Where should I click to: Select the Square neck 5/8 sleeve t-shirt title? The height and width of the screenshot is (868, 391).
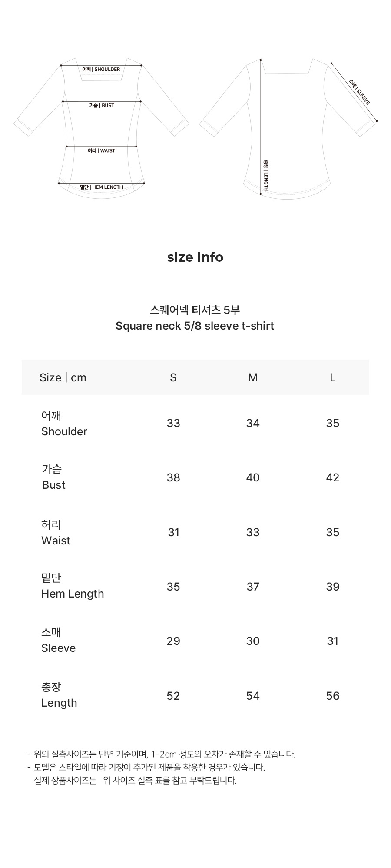pyautogui.click(x=195, y=326)
